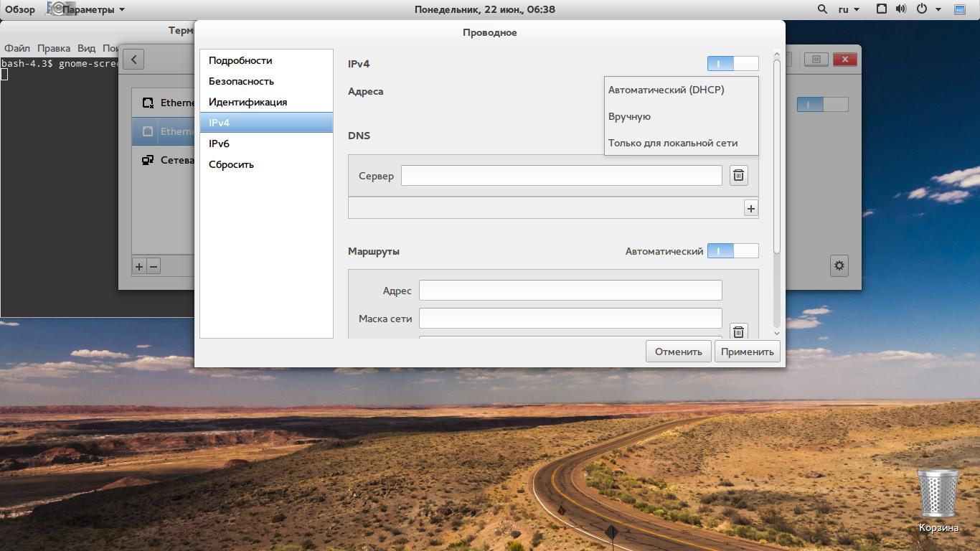The image size is (980, 551).
Task: Click the Сетева… row label in Network window
Action: pyautogui.click(x=177, y=160)
